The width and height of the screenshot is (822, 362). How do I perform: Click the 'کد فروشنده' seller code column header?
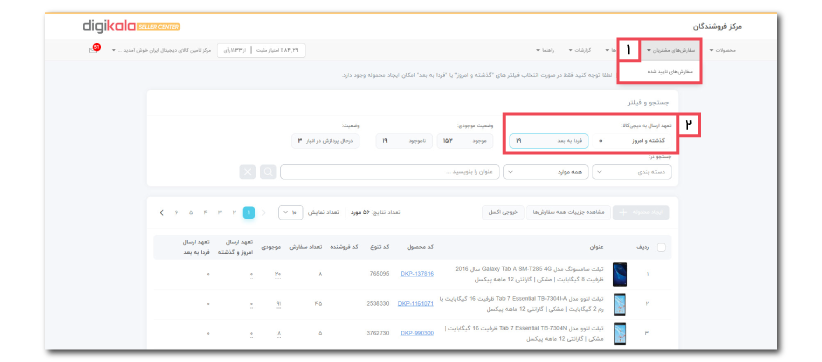pos(344,247)
